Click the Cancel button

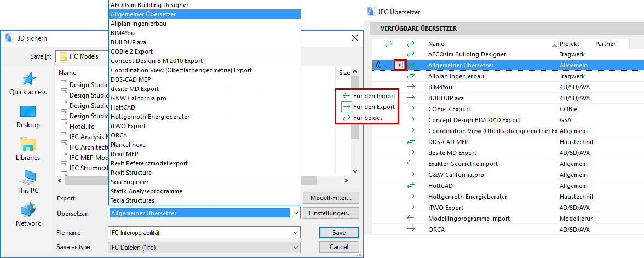(339, 248)
